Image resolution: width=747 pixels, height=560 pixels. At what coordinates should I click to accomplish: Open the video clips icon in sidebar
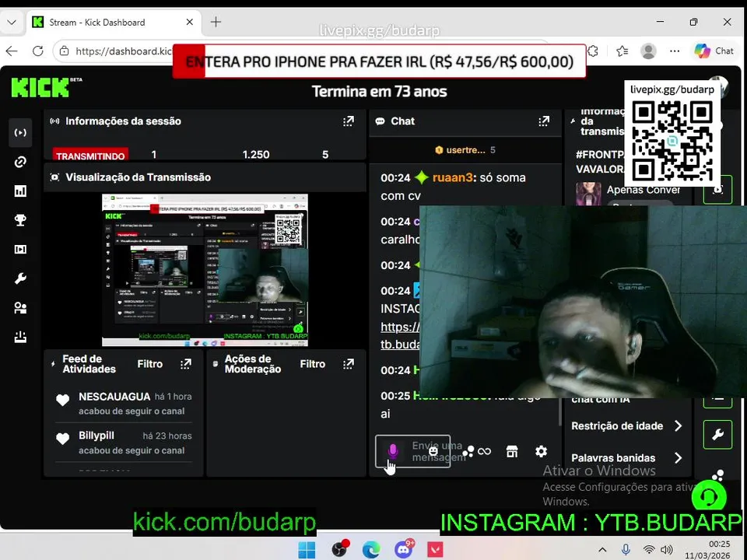(x=20, y=250)
